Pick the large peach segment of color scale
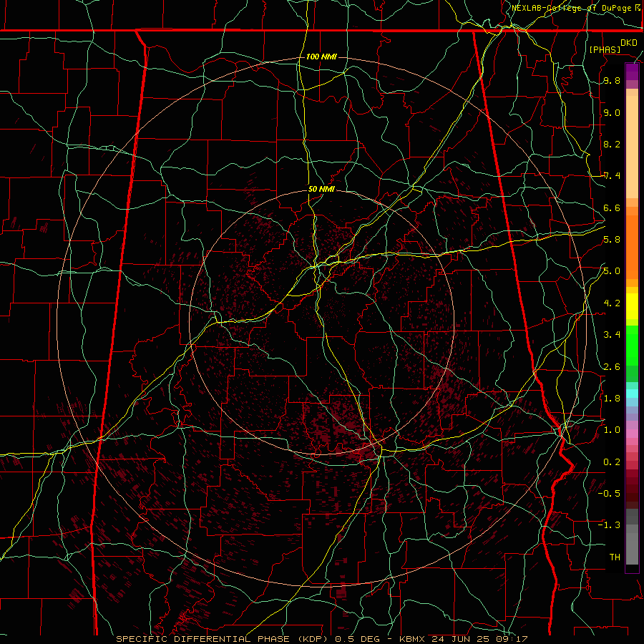This screenshot has height=644, width=644. point(632,147)
